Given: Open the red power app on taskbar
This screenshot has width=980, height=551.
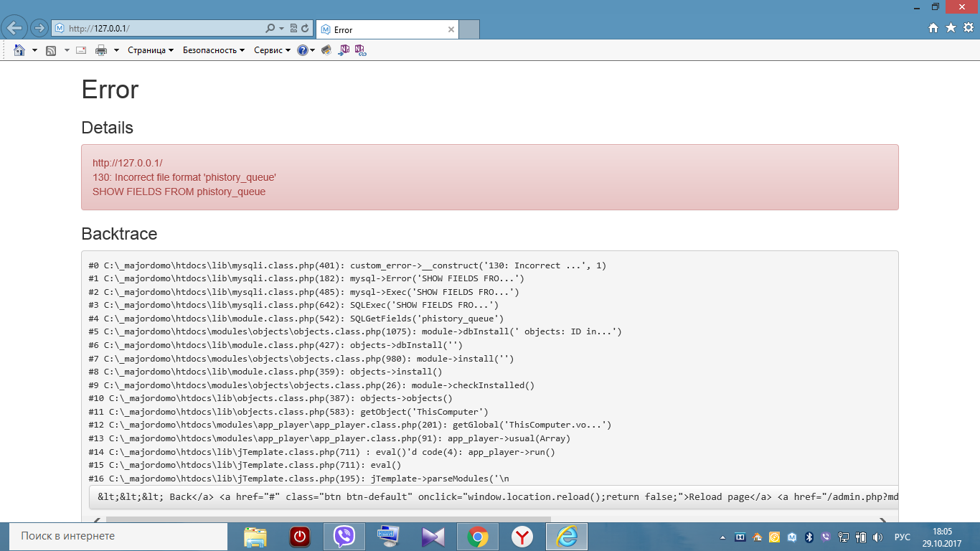Looking at the screenshot, I should pos(300,537).
